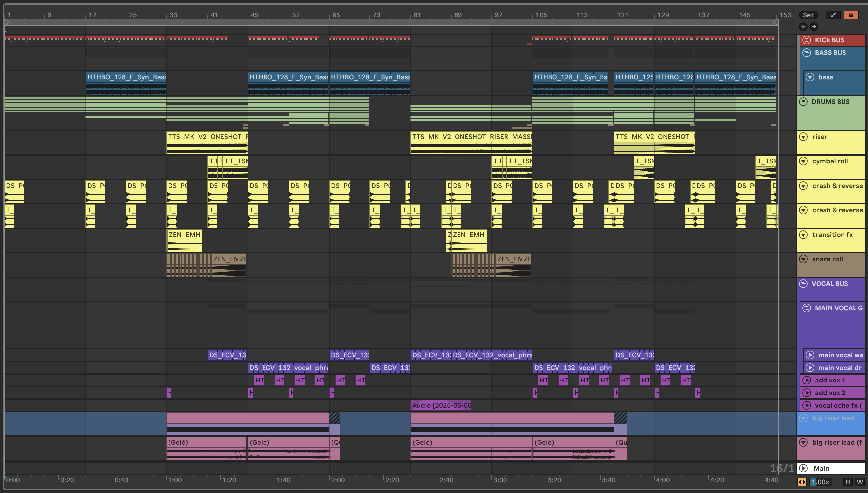This screenshot has width=868, height=493.
Task: Fold the riser track arrow
Action: click(x=803, y=137)
